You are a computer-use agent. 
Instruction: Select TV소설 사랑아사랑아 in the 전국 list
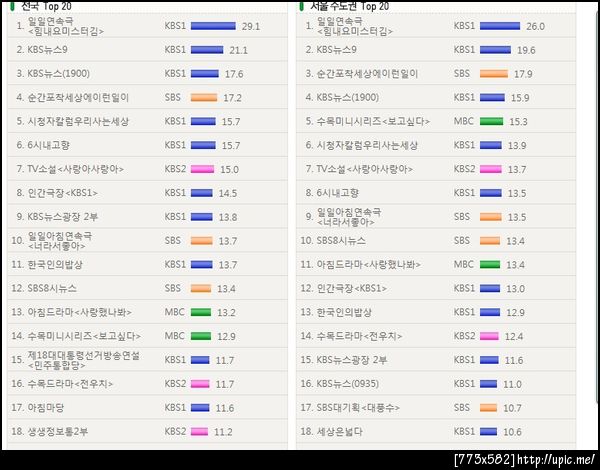[x=75, y=169]
